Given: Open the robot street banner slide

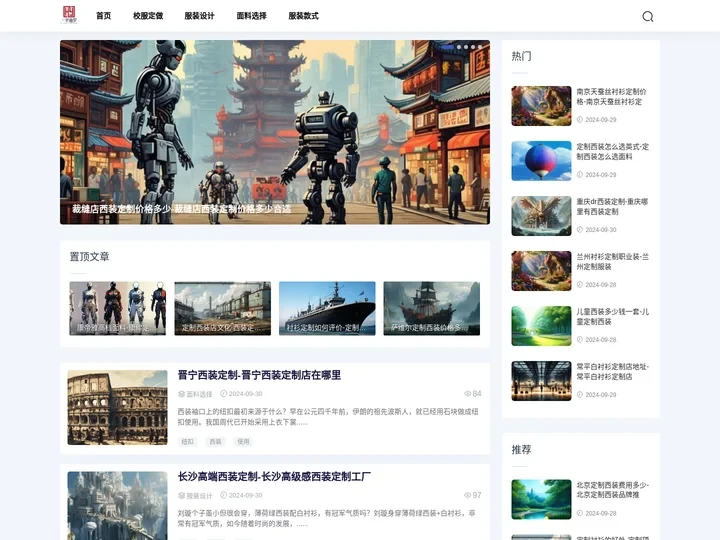Looking at the screenshot, I should click(x=275, y=132).
